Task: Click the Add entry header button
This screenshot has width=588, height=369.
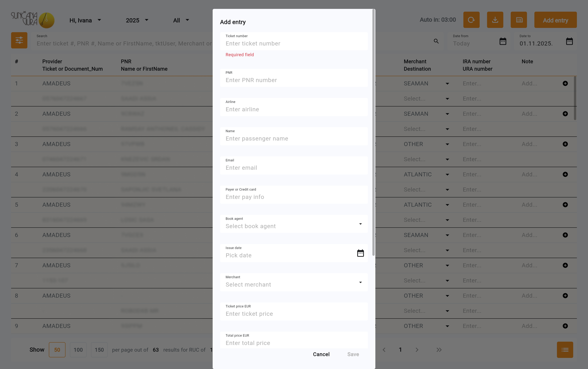Action: tap(555, 20)
